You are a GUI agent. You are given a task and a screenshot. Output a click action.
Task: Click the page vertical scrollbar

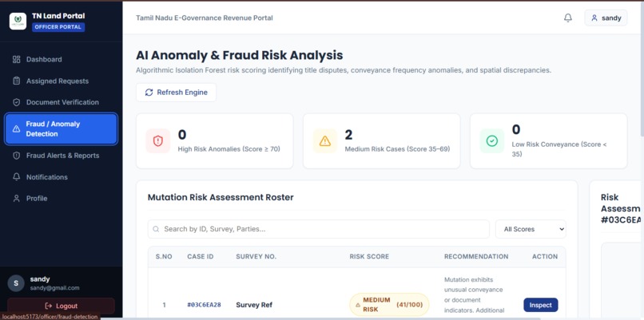[642, 69]
